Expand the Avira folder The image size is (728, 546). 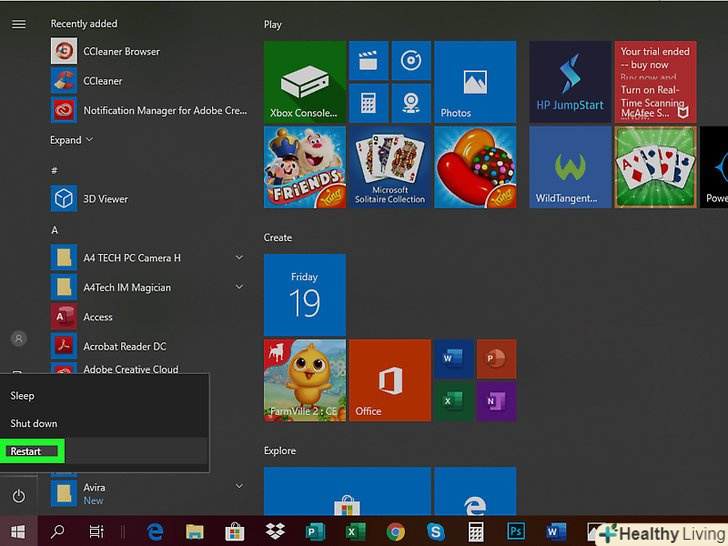(239, 487)
